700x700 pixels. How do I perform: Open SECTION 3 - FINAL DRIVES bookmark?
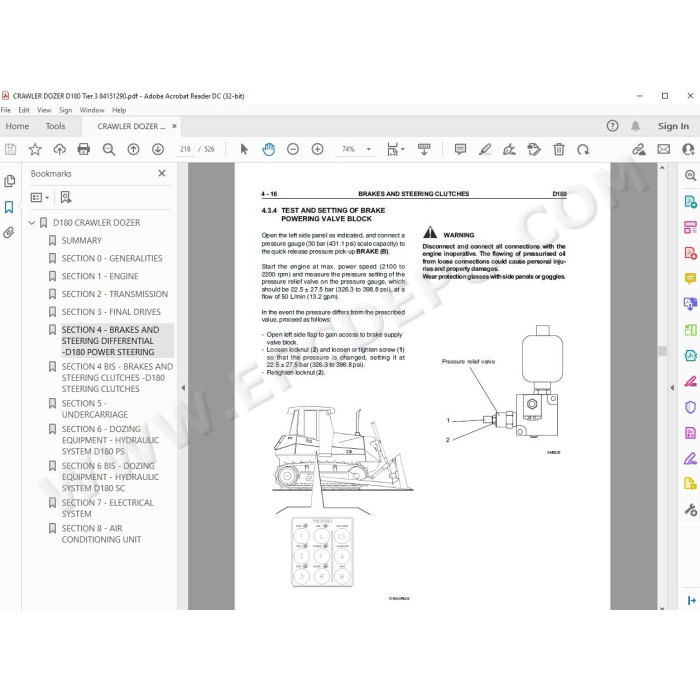tap(111, 312)
